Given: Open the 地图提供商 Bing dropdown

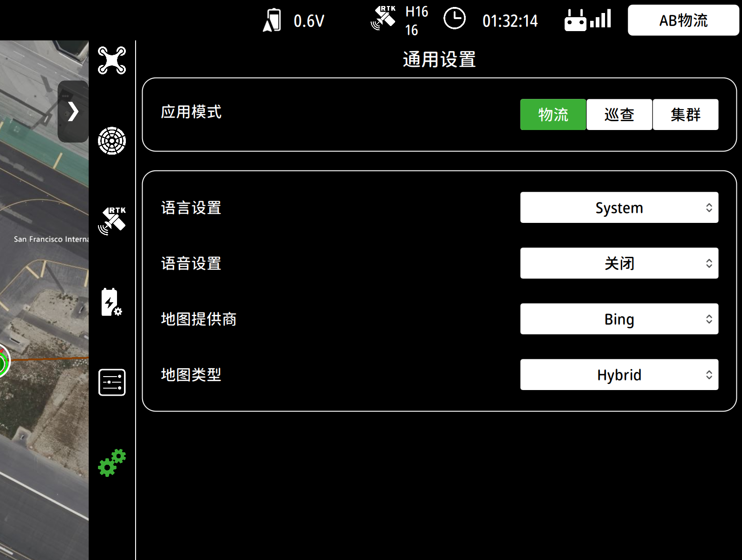Looking at the screenshot, I should pyautogui.click(x=619, y=319).
